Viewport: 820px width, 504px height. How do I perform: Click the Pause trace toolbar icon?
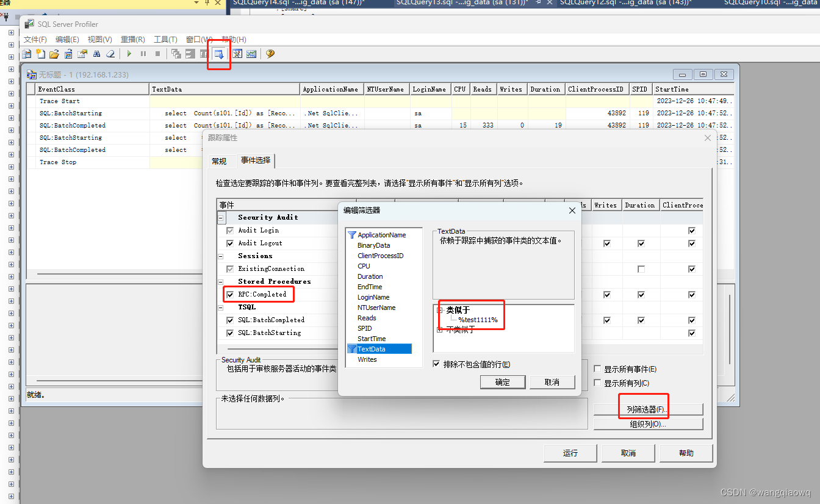click(x=143, y=54)
